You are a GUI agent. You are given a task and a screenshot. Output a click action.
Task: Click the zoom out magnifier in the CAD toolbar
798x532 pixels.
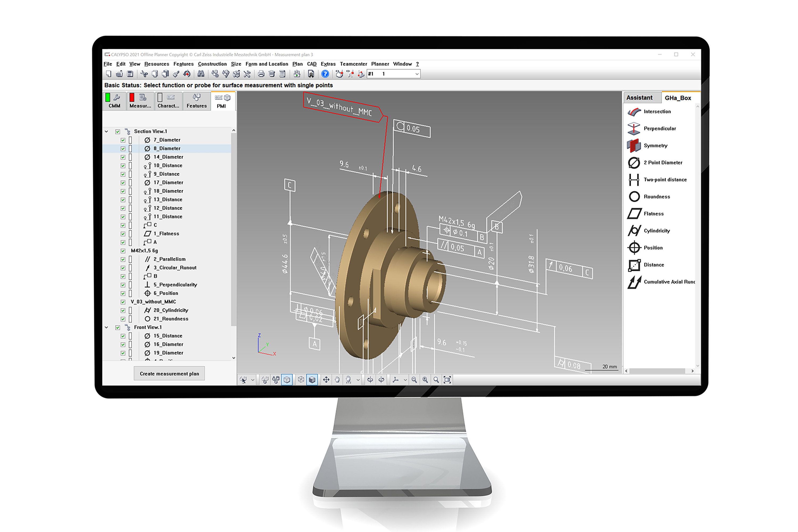(414, 380)
